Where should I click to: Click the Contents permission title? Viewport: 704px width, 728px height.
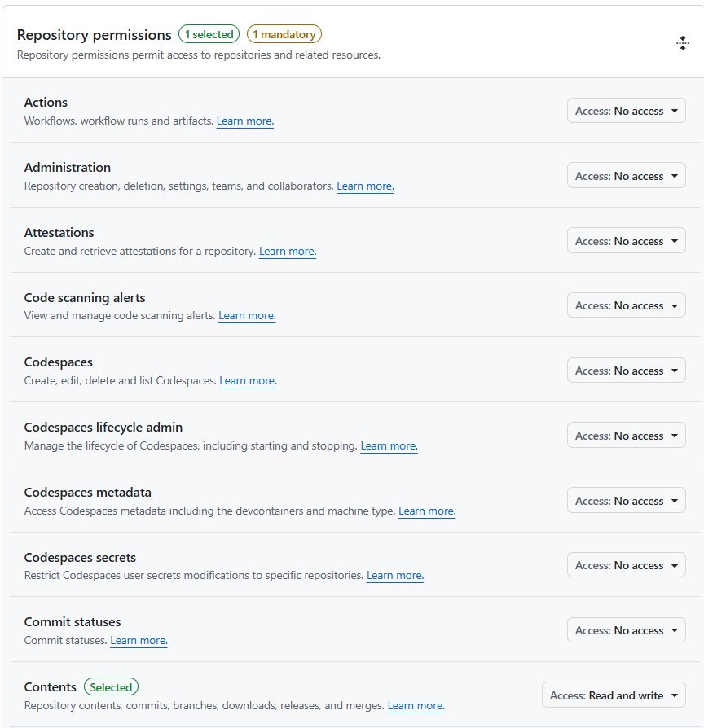pyautogui.click(x=51, y=686)
